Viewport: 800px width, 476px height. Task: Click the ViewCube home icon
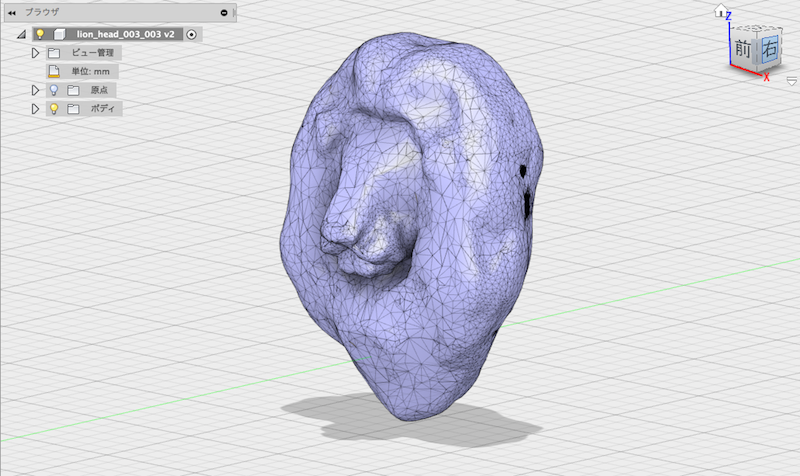point(720,11)
